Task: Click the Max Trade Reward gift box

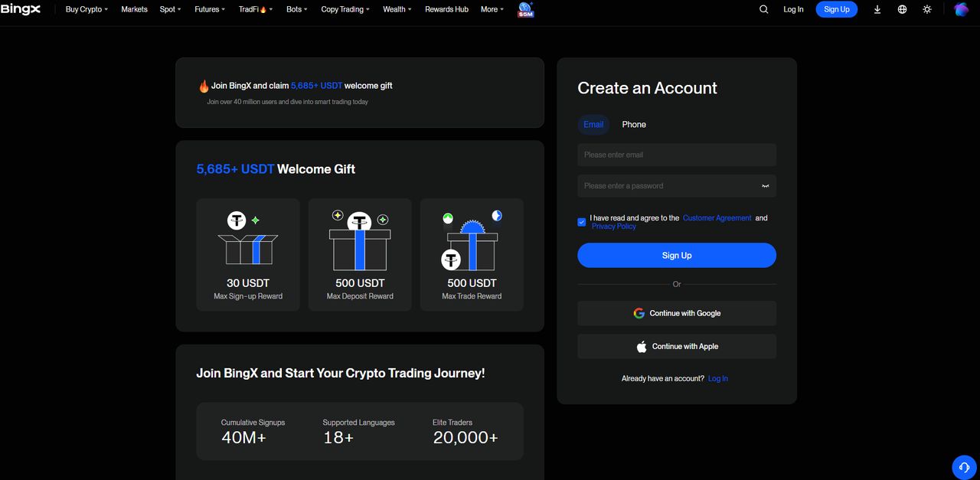Action: (x=472, y=240)
